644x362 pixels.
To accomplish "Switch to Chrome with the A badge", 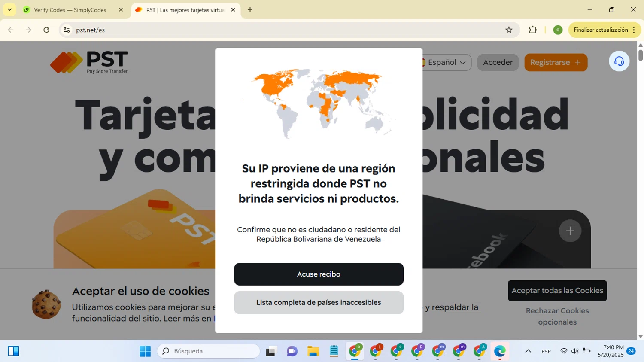I will pos(480,351).
